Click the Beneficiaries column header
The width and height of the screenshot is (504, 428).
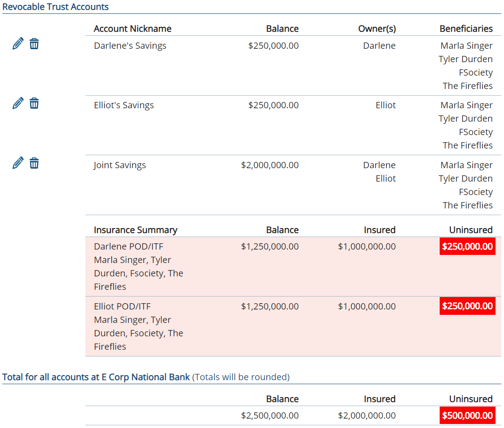(466, 28)
